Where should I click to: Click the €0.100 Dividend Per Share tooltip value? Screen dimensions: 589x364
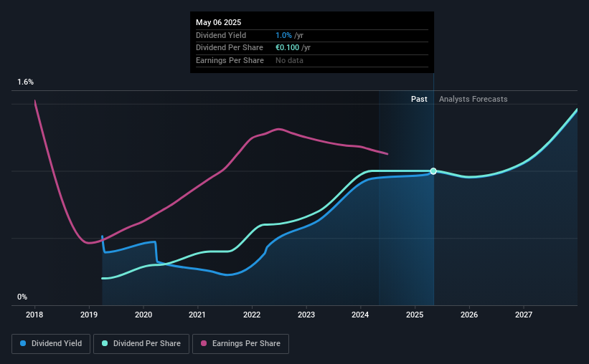point(288,48)
